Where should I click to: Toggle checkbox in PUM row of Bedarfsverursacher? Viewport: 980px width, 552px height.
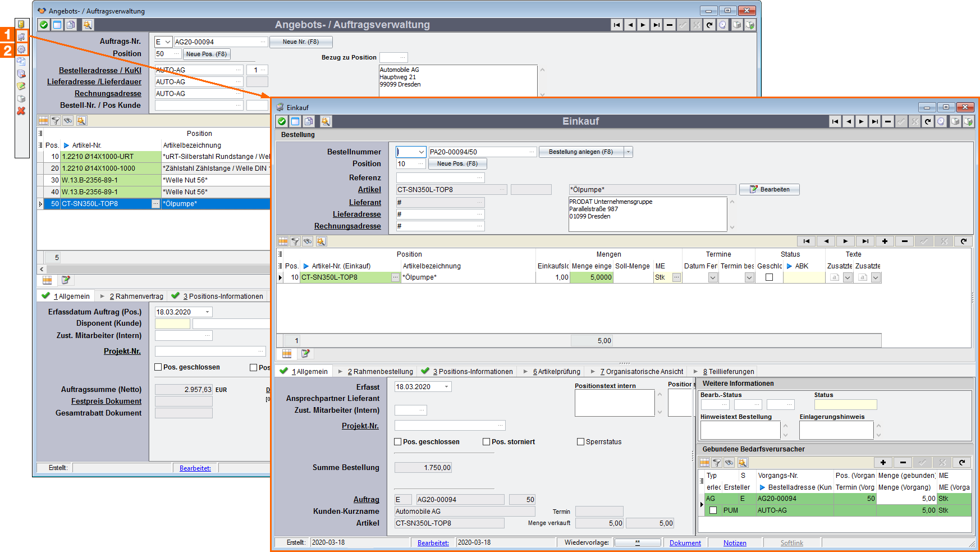[x=713, y=510]
